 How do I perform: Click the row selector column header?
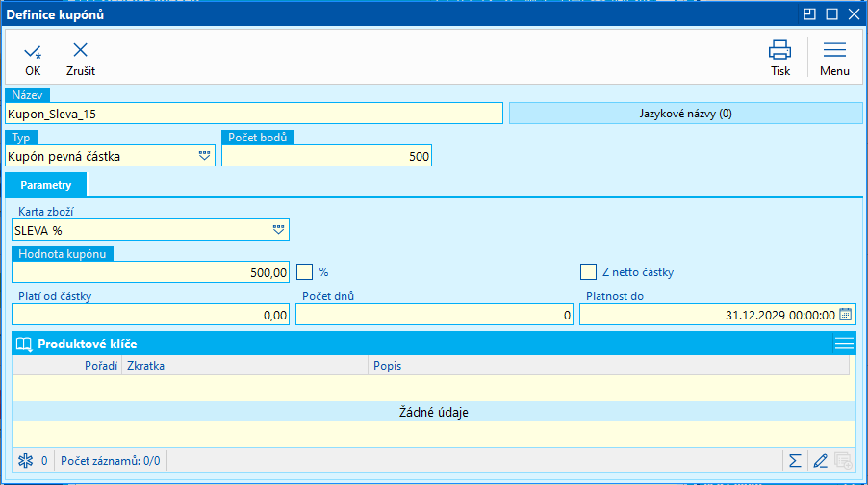[x=25, y=366]
